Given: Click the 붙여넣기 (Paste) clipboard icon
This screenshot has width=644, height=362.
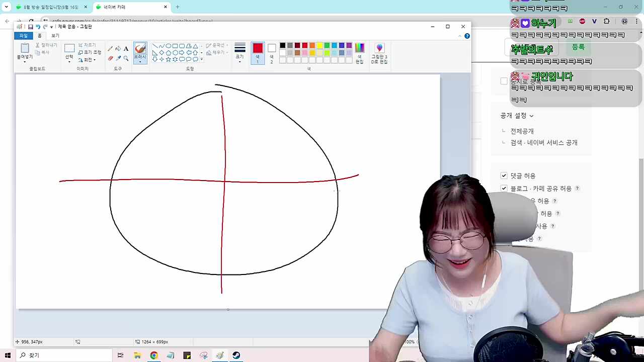Looking at the screenshot, I should (x=25, y=48).
